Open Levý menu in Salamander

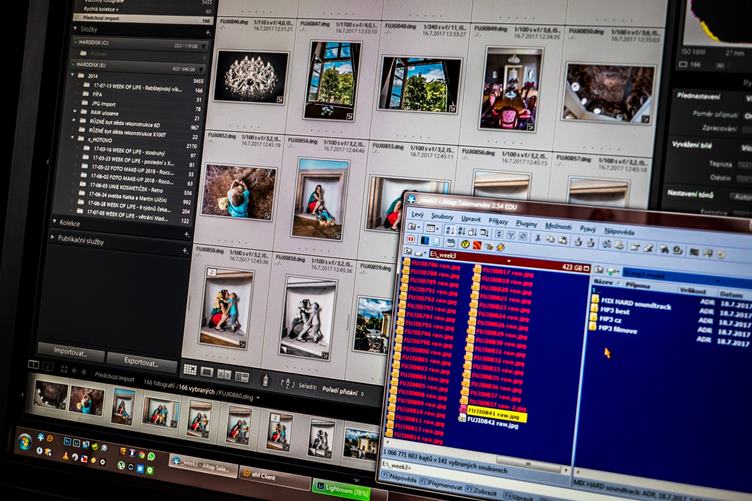[417, 215]
